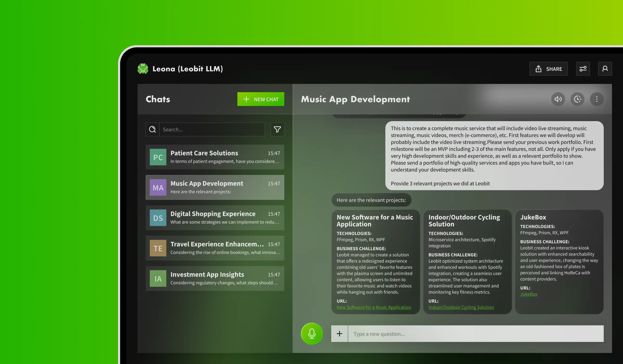Open the JukeBox URL link
The image size is (623, 364).
tap(529, 294)
